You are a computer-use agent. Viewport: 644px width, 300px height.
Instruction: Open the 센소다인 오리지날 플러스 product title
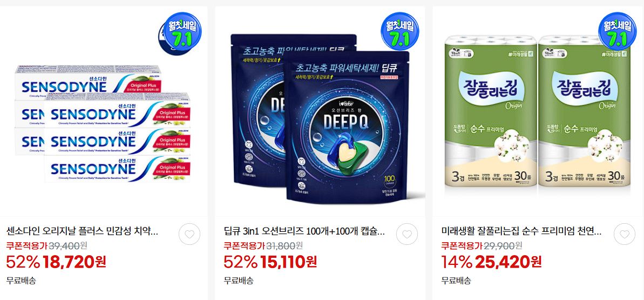point(82,231)
